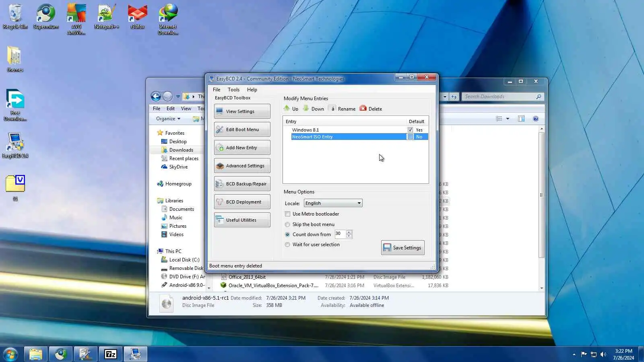The height and width of the screenshot is (362, 644).
Task: Select the NeoSmart ISO Entry row
Action: pos(359,137)
